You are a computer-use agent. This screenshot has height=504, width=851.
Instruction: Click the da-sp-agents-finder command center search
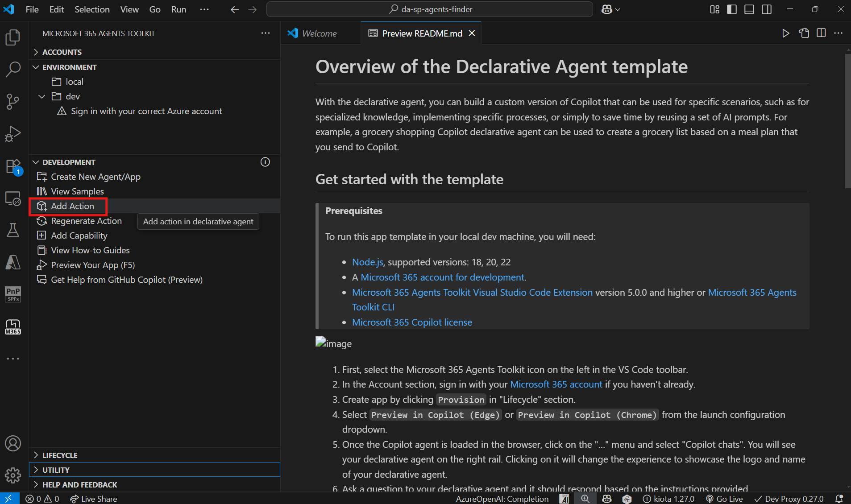coord(429,9)
